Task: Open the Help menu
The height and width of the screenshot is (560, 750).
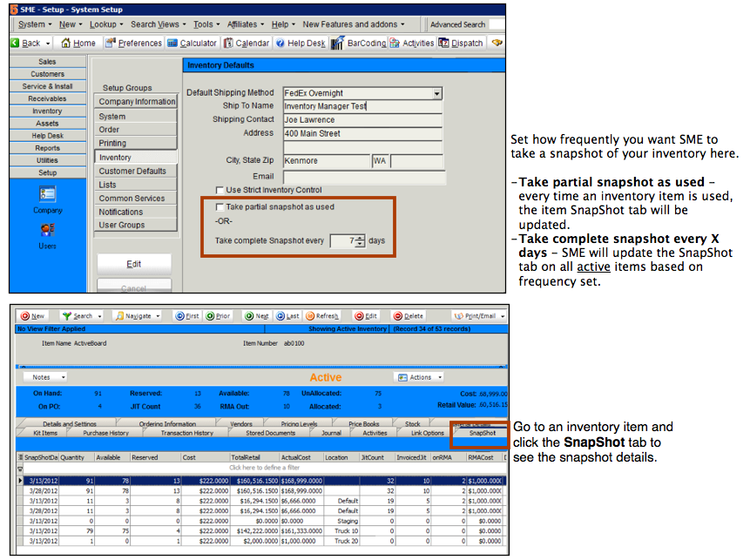Action: point(283,24)
